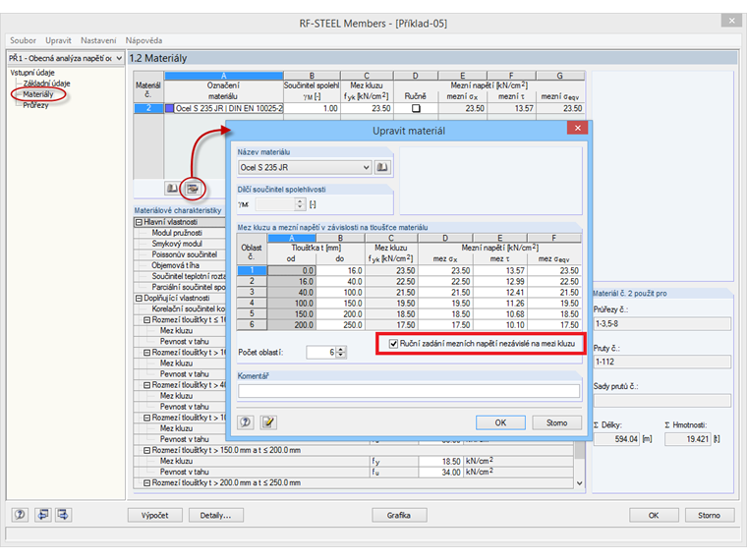The image size is (747, 560).
Task: Open the Nápověda menu
Action: pos(144,40)
